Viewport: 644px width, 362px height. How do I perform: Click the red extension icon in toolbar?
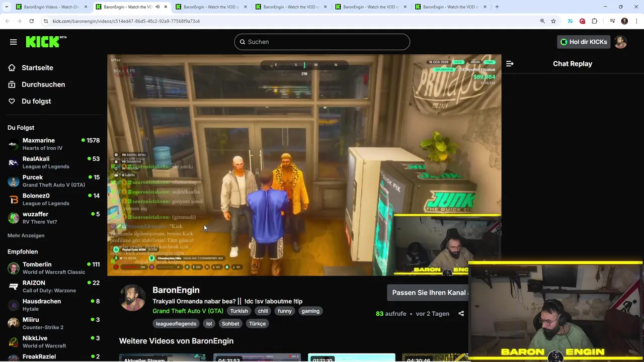point(582,21)
